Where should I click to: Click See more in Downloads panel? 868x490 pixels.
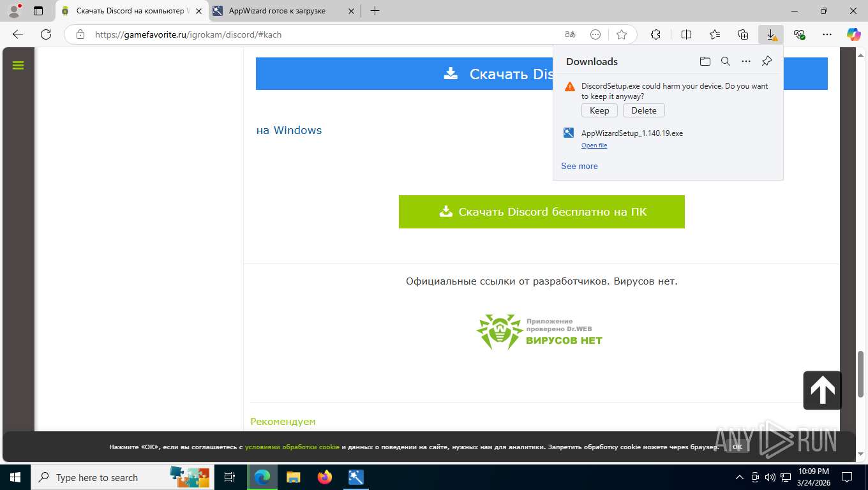coord(580,166)
